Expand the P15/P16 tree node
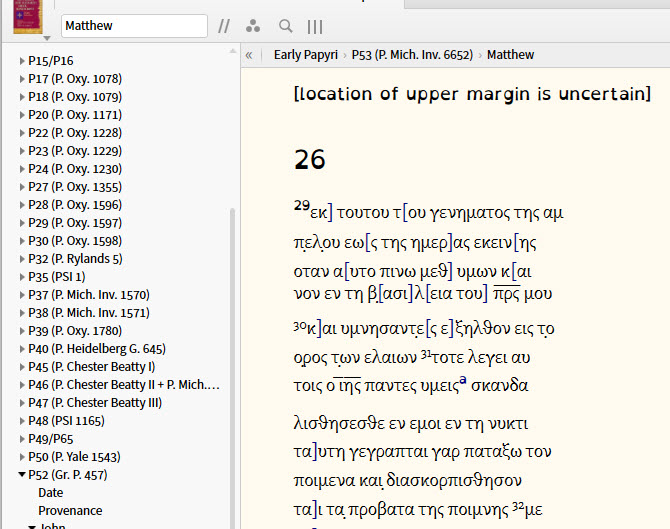 [x=23, y=61]
